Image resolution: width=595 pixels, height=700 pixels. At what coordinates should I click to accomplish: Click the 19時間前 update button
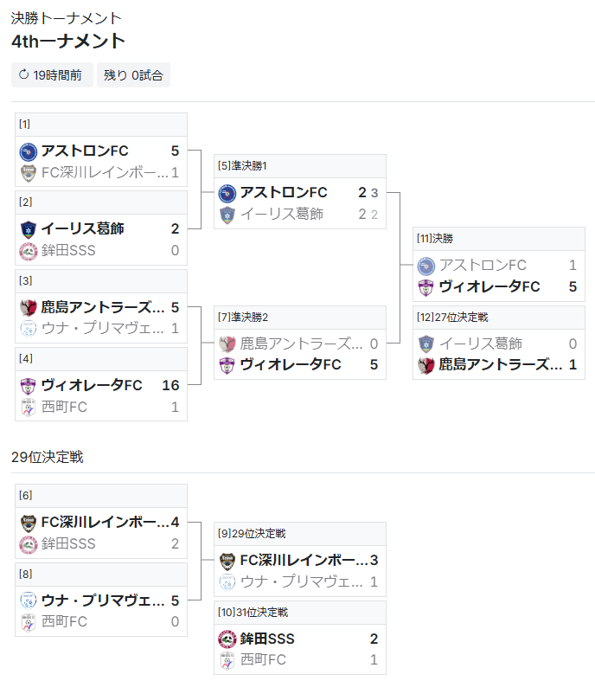tap(52, 75)
